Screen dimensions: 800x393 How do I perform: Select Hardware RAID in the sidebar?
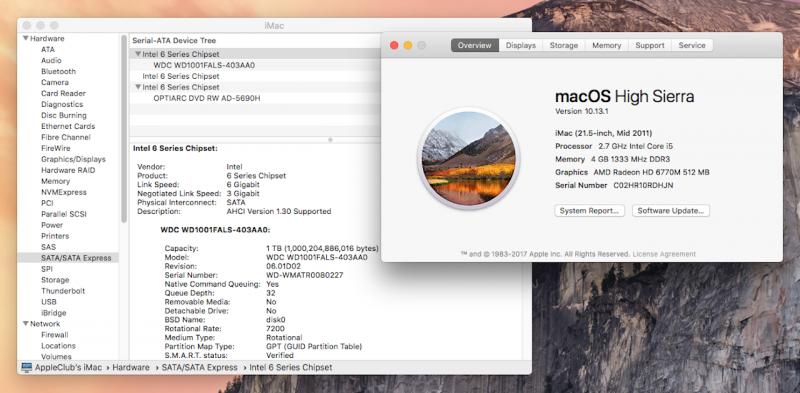click(x=68, y=170)
